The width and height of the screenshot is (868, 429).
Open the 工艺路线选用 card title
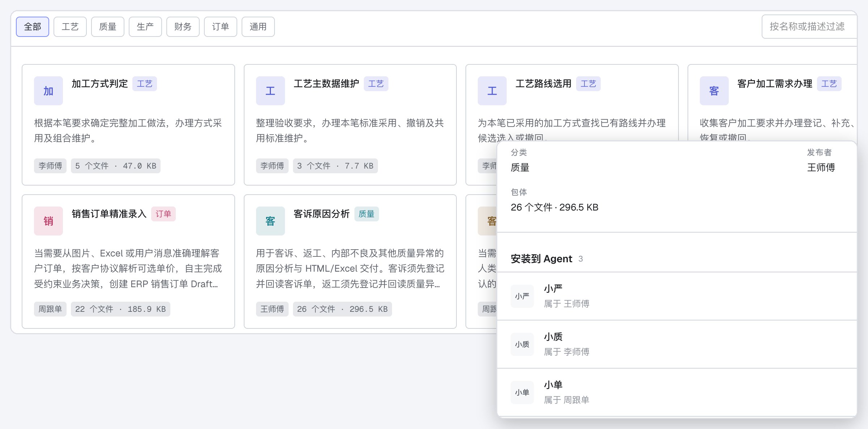coord(544,84)
